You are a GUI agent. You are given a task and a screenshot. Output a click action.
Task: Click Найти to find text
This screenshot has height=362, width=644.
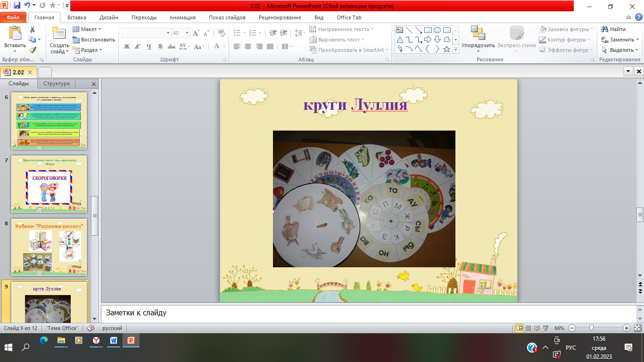pos(614,29)
